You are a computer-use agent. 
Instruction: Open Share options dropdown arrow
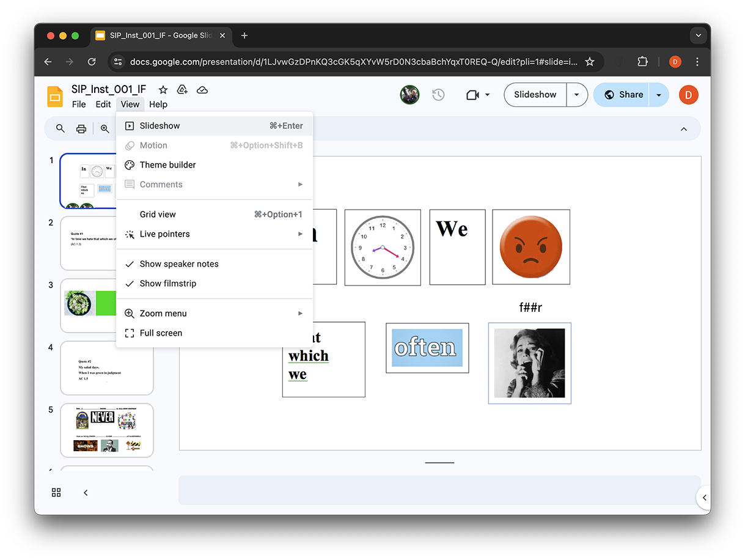coord(659,95)
